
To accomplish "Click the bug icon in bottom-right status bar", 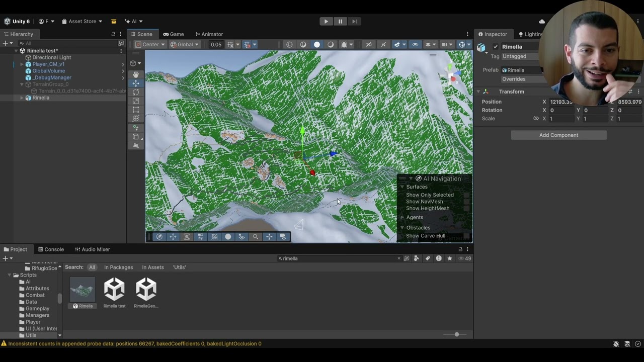I will click(x=616, y=344).
